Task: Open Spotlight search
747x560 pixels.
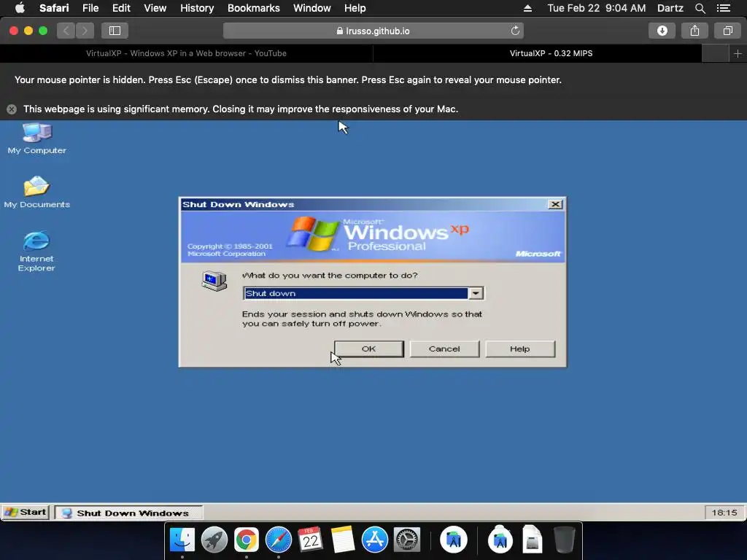Action: click(700, 8)
